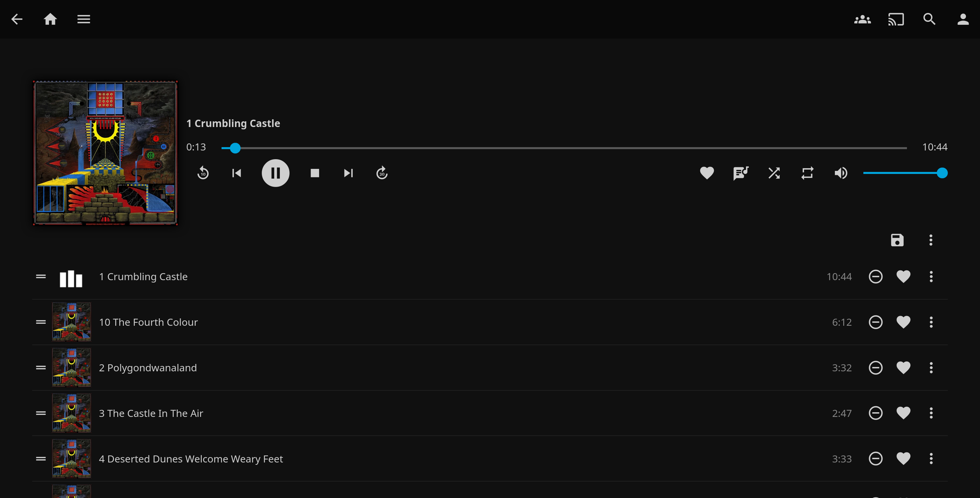
Task: Open options for 3 The Castle In The Air
Action: click(x=931, y=413)
